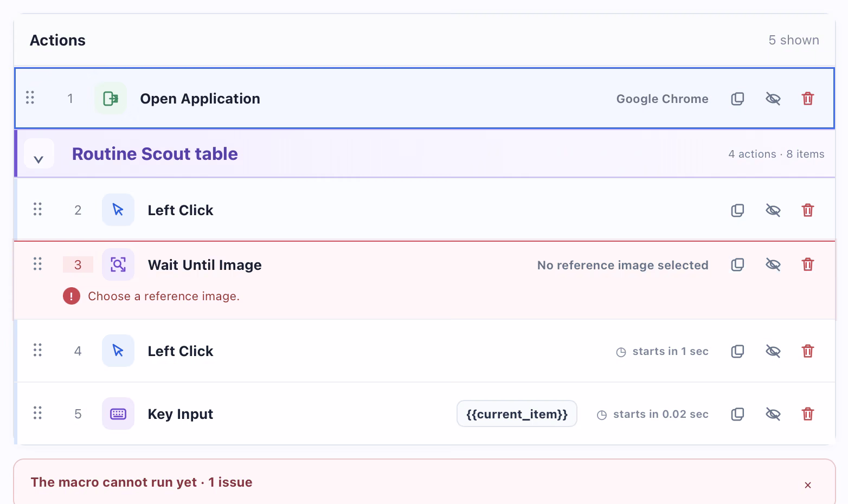Delete the Left Click action in row 4
Viewport: 848px width, 504px height.
[808, 351]
